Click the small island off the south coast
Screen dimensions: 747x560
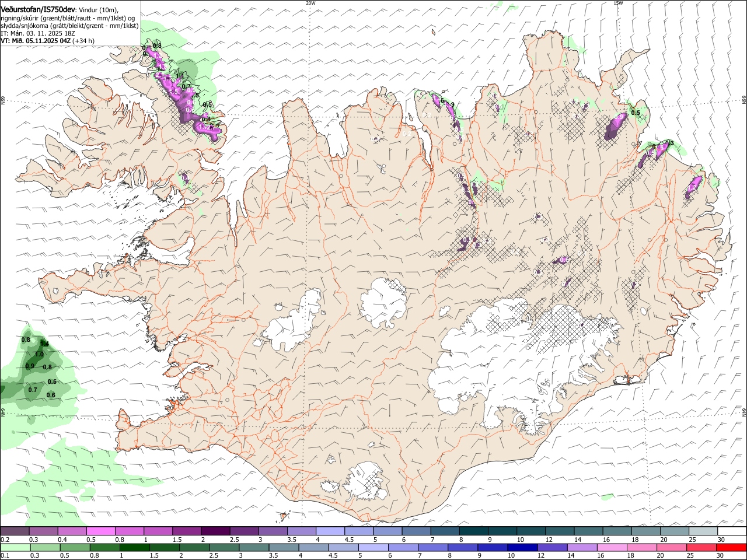285,516
